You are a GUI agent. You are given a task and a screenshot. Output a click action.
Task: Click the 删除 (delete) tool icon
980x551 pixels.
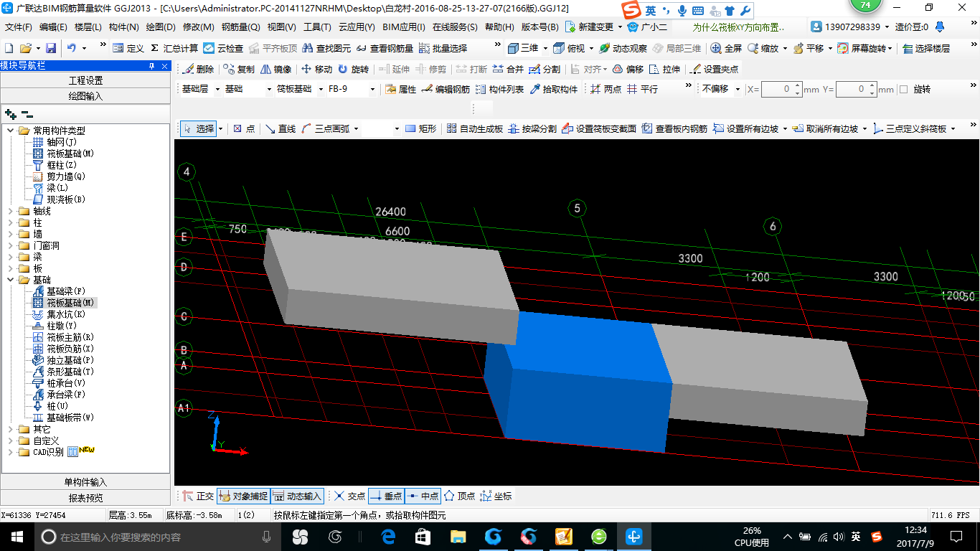pyautogui.click(x=197, y=70)
